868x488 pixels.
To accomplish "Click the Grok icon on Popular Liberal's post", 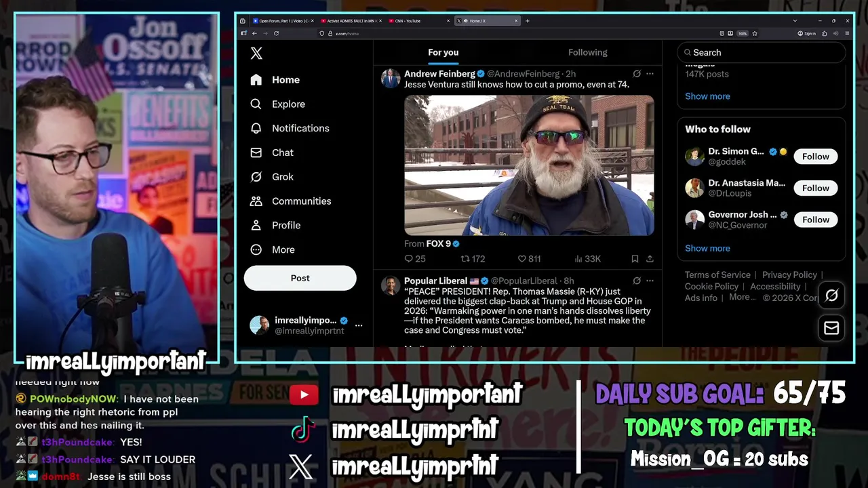I will 636,281.
